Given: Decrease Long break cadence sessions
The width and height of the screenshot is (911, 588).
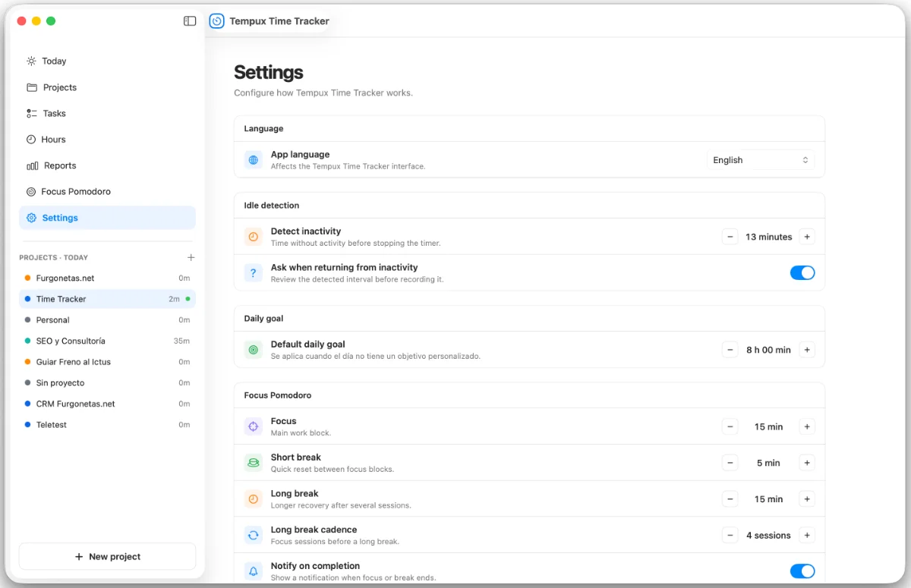Looking at the screenshot, I should 730,536.
